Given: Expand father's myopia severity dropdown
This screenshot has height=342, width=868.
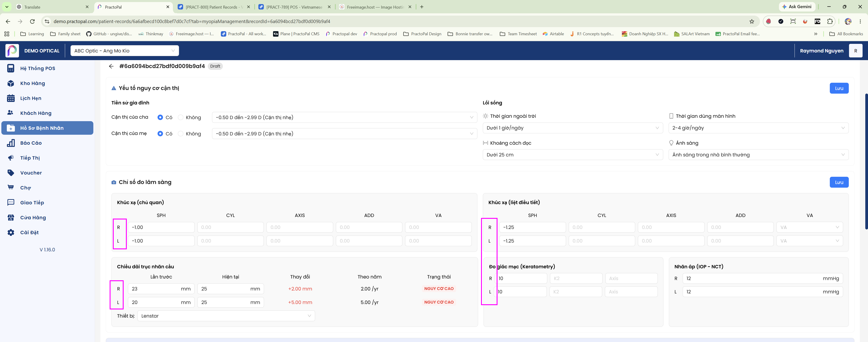Looking at the screenshot, I should 344,117.
